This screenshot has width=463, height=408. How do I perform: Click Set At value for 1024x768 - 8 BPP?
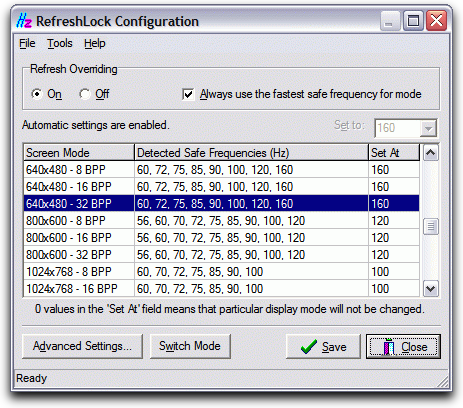click(394, 272)
